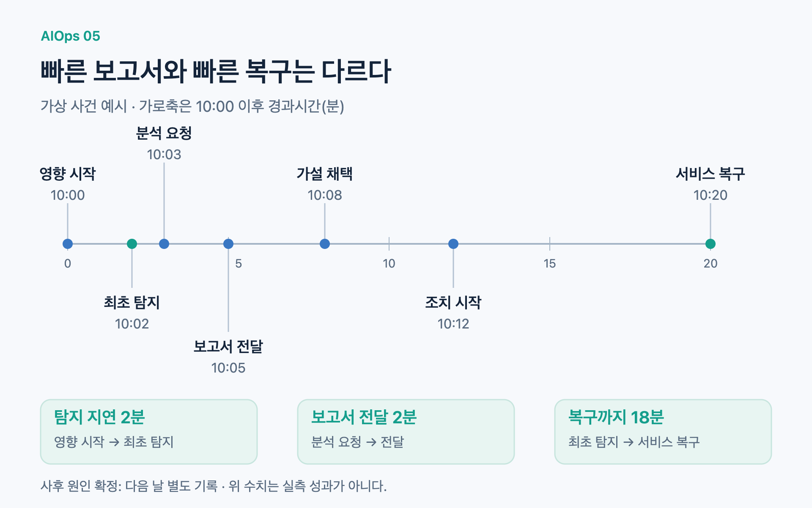The width and height of the screenshot is (812, 508).
Task: Click the arrow in 최초 탐지 → 서비스 복구
Action: pyautogui.click(x=628, y=442)
